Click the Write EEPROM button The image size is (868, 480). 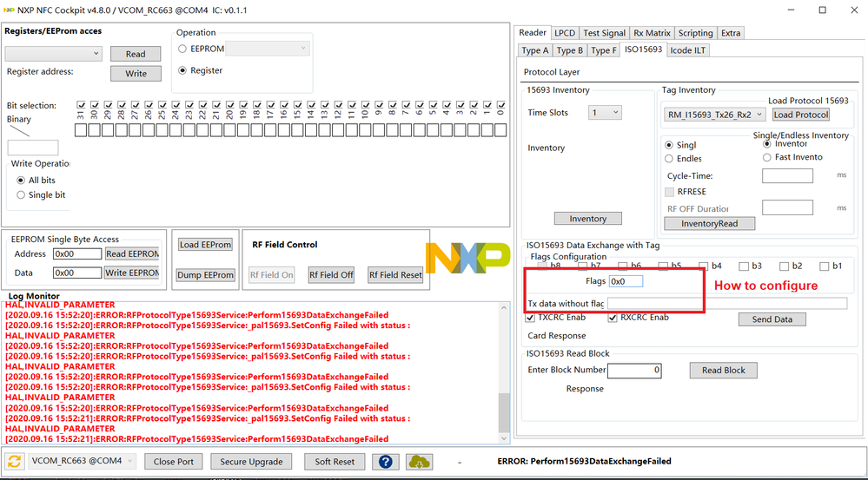tap(132, 273)
